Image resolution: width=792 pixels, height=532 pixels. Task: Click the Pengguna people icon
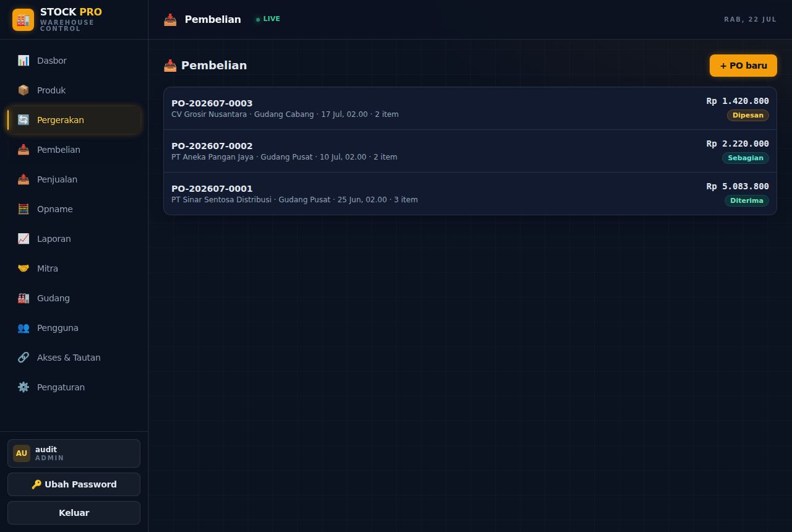[24, 328]
